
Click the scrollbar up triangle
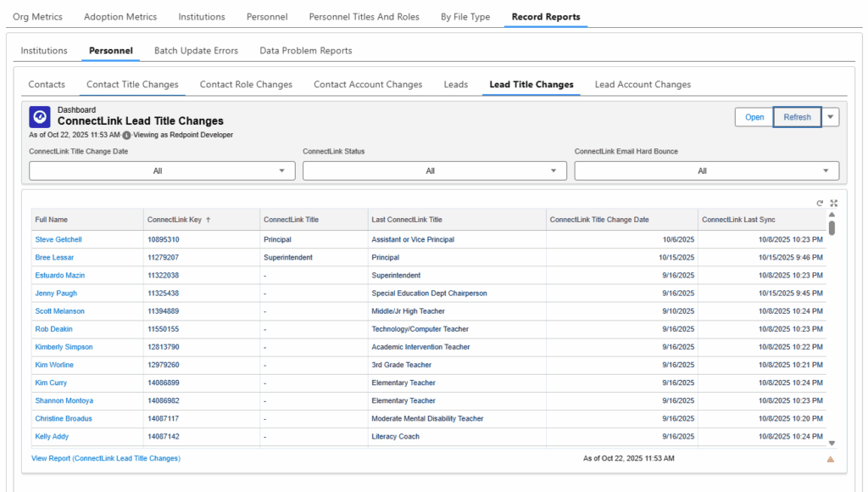tap(832, 215)
